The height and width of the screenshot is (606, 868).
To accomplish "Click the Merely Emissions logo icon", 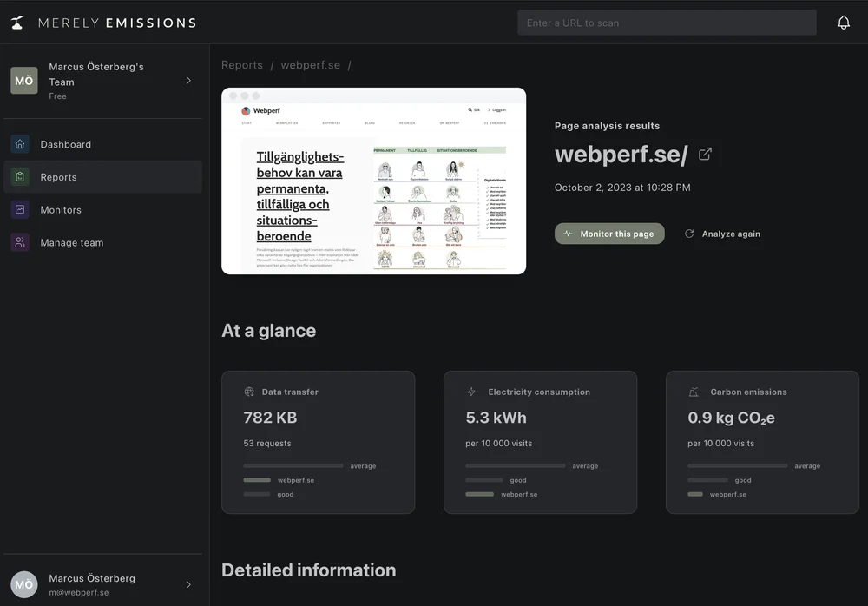I will [x=16, y=22].
